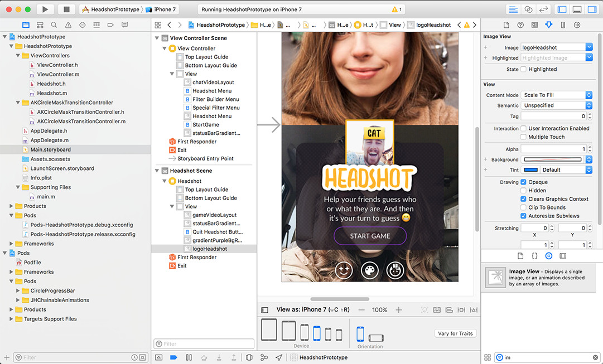Viewport: 603px width, 364px height.
Task: Open the Content Mode dropdown
Action: pyautogui.click(x=556, y=95)
